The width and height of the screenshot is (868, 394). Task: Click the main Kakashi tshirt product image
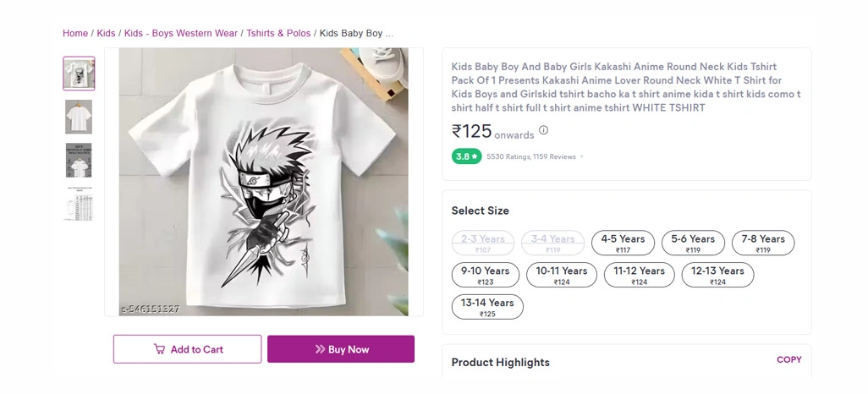(263, 182)
